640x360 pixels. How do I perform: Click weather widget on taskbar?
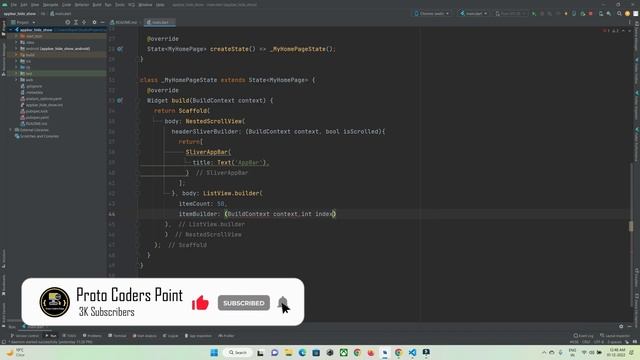coord(15,353)
